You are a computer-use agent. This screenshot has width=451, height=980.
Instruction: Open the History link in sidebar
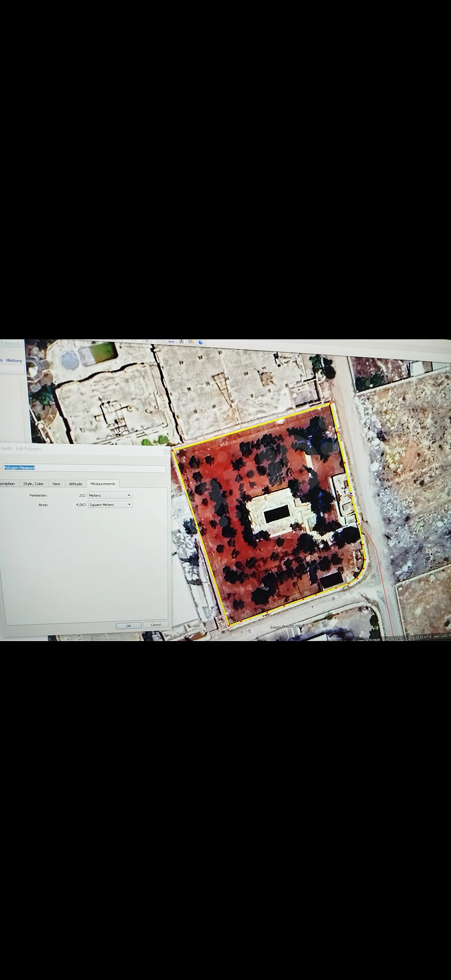pyautogui.click(x=14, y=360)
